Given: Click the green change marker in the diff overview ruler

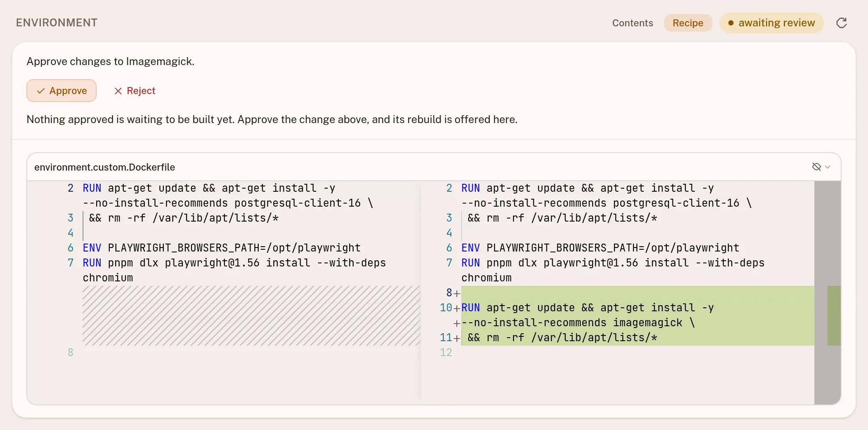Looking at the screenshot, I should pos(834,316).
